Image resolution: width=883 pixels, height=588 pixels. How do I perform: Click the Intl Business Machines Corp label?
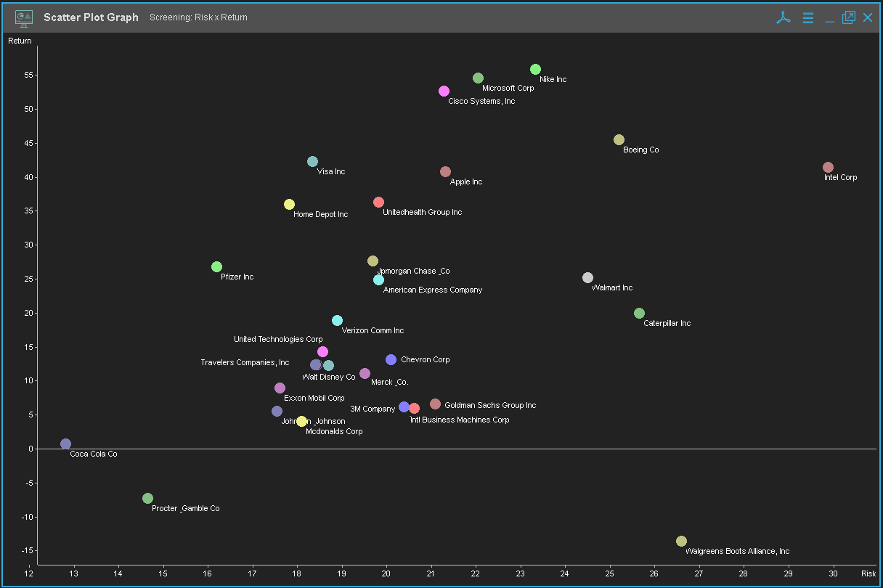[460, 420]
